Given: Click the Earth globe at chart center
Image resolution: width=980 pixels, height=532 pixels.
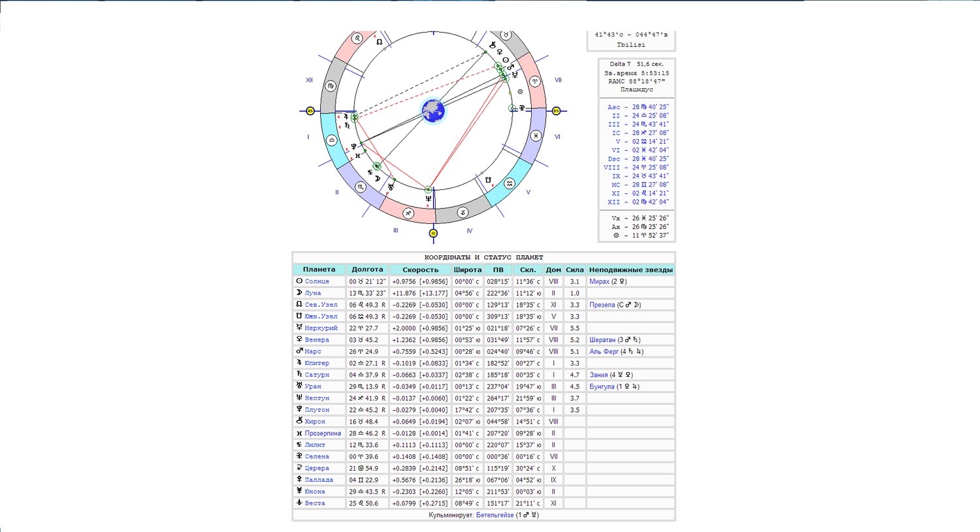Looking at the screenshot, I should coord(433,111).
